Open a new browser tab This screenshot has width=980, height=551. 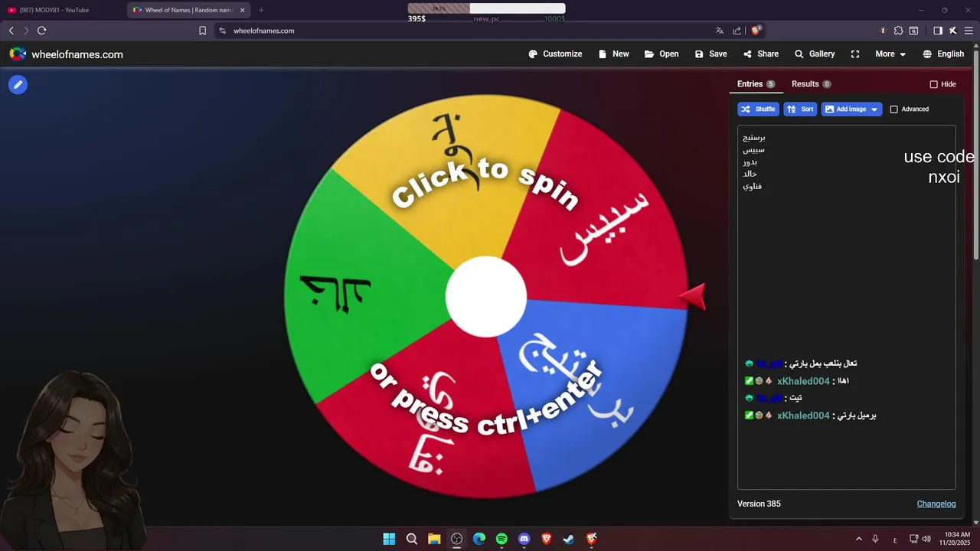(x=261, y=10)
